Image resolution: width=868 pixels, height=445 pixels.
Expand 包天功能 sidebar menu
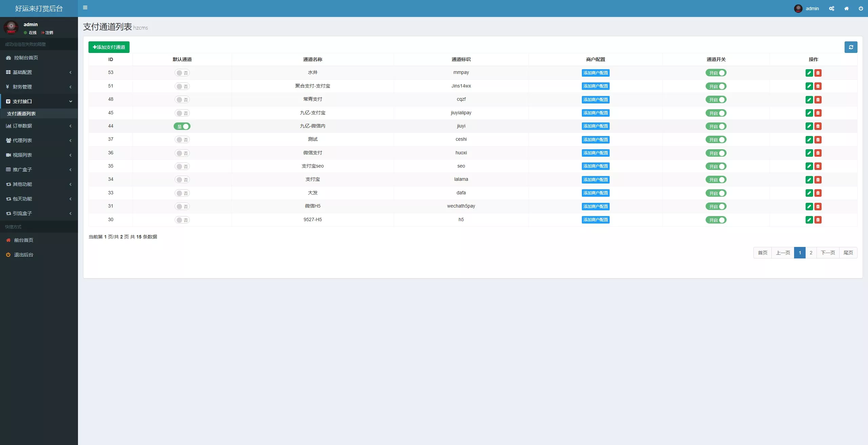coord(39,199)
